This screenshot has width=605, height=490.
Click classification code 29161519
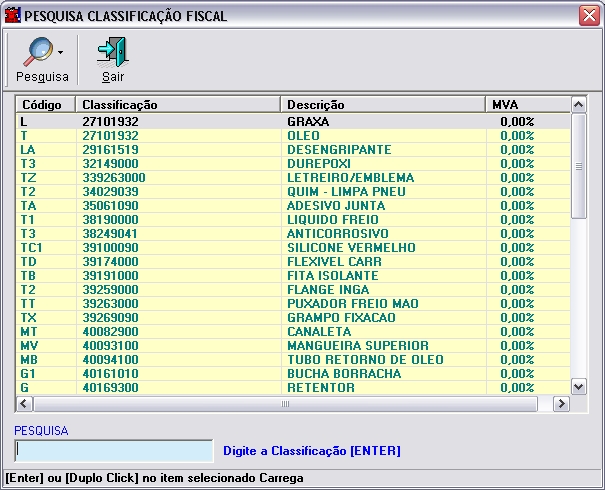110,150
